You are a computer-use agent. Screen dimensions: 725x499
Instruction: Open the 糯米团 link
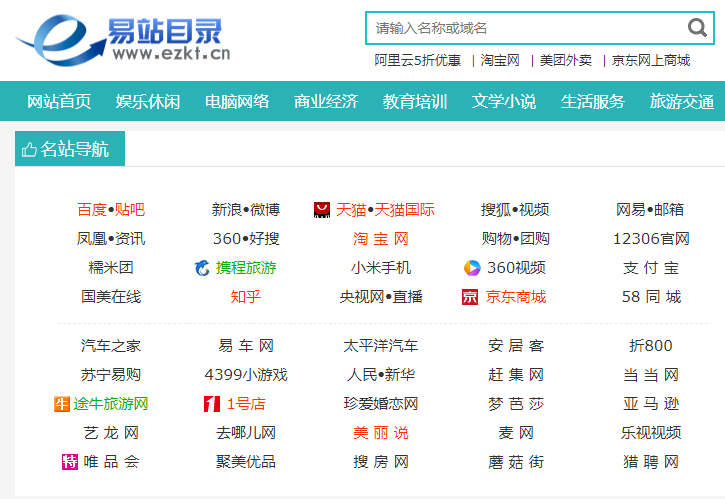111,268
